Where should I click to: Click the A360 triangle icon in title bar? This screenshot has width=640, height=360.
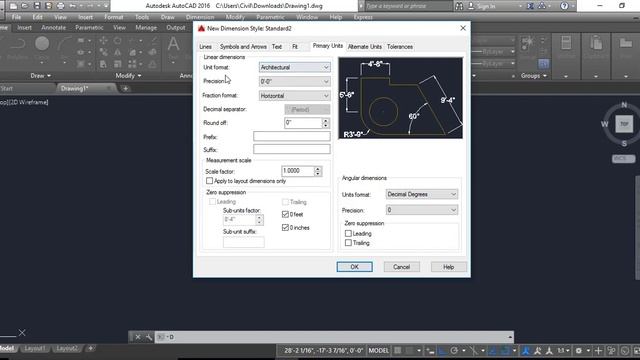pos(542,6)
